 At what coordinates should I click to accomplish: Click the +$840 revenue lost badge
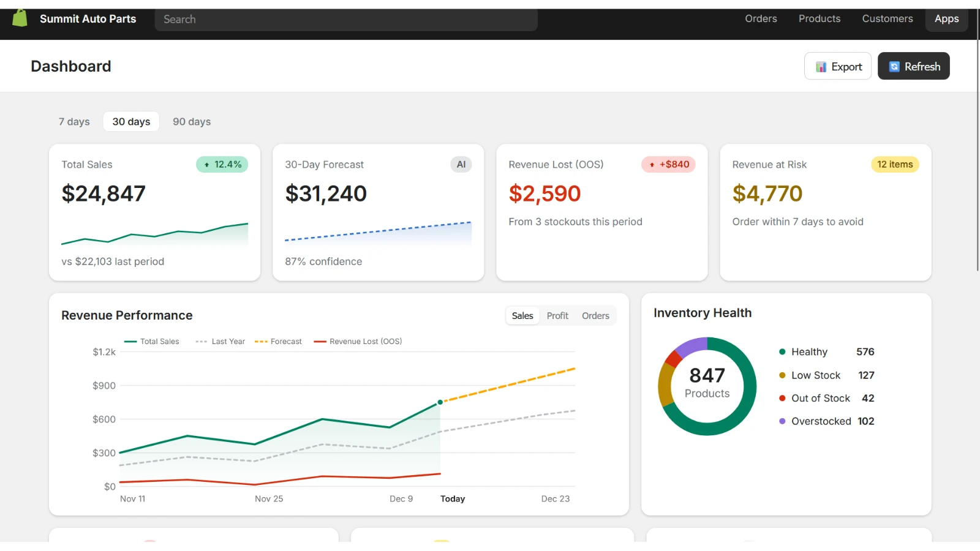click(668, 164)
